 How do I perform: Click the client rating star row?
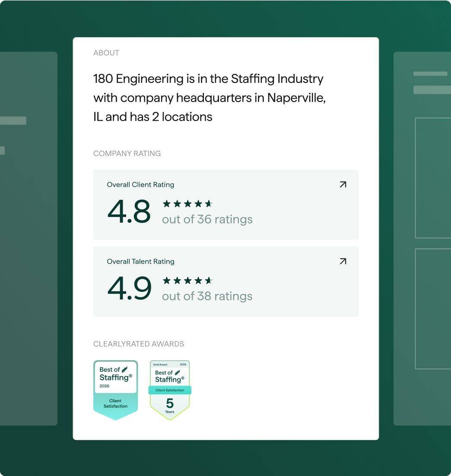point(188,204)
